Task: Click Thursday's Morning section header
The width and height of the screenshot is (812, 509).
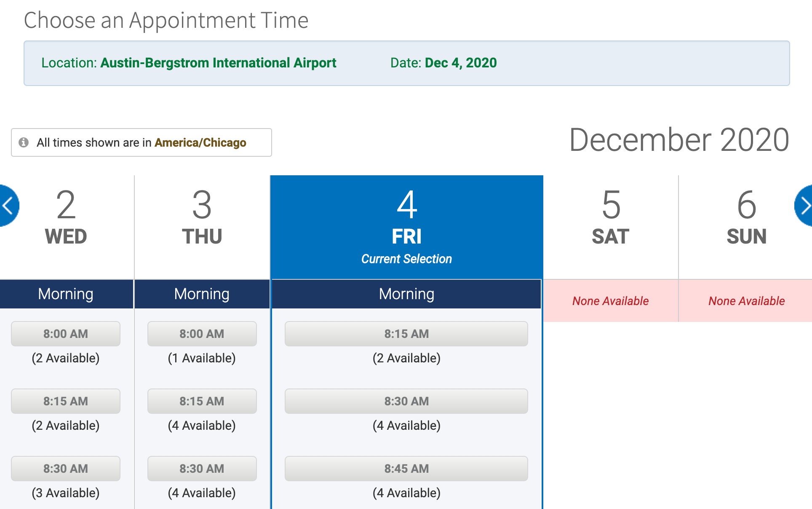Action: [202, 294]
